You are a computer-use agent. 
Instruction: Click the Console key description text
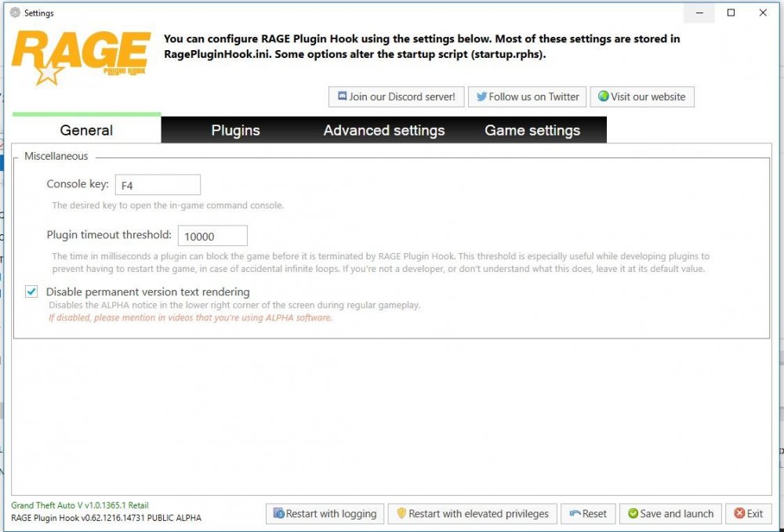click(x=168, y=205)
